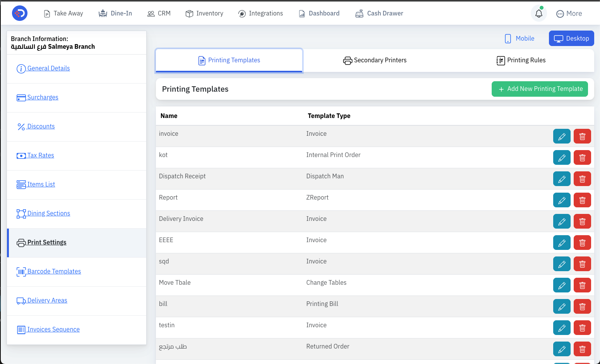The width and height of the screenshot is (600, 364).
Task: Switch to Mobile view
Action: pos(520,38)
